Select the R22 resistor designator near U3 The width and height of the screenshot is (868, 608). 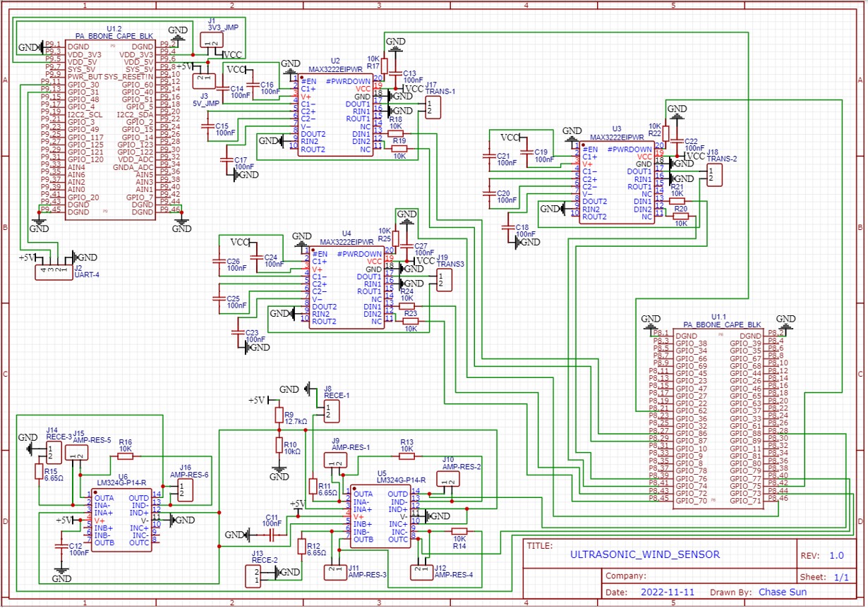(654, 133)
